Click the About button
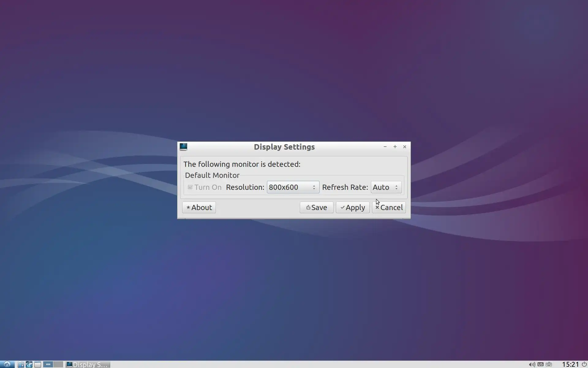This screenshot has width=588, height=368. [199, 207]
